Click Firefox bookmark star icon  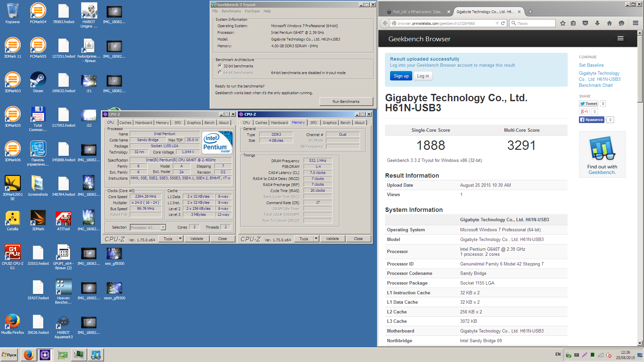[563, 23]
